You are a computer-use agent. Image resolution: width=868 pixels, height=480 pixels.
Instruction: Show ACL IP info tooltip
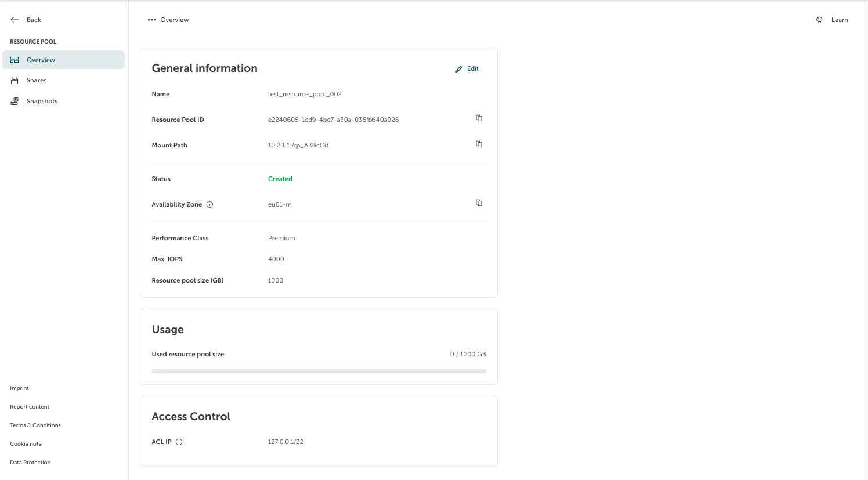[179, 442]
